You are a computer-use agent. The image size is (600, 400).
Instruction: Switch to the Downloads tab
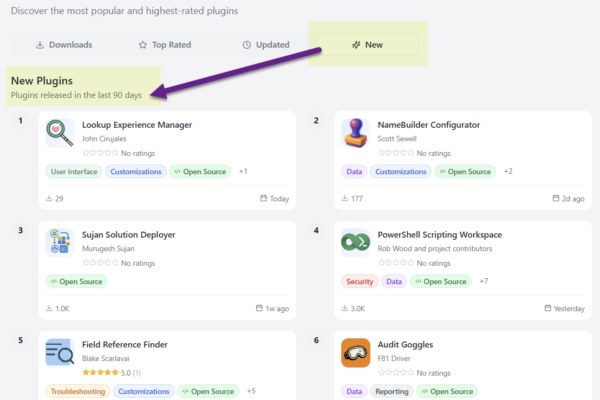(x=64, y=45)
